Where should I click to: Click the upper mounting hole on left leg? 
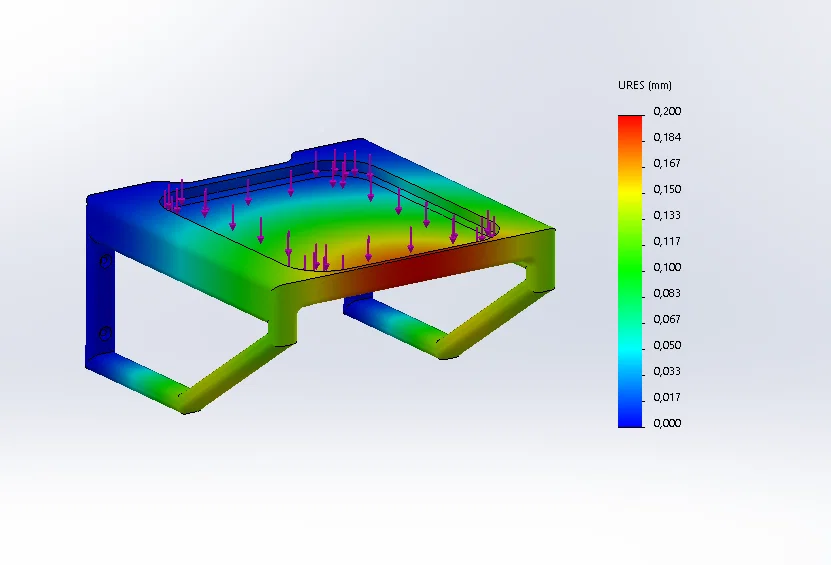tap(105, 261)
